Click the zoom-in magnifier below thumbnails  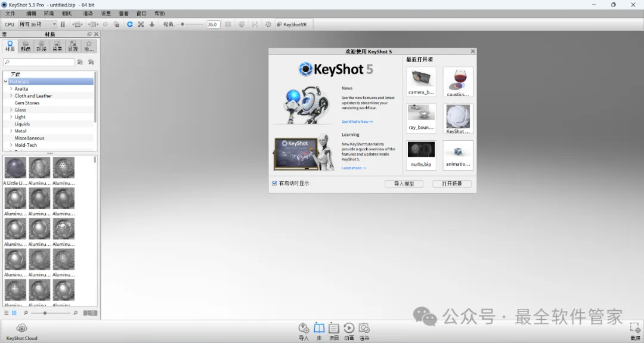pos(76,313)
